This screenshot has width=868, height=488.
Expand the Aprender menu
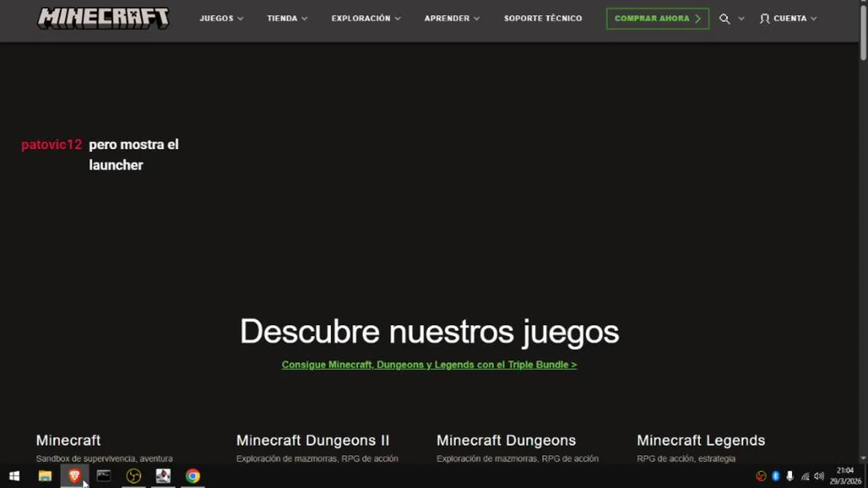pos(452,18)
